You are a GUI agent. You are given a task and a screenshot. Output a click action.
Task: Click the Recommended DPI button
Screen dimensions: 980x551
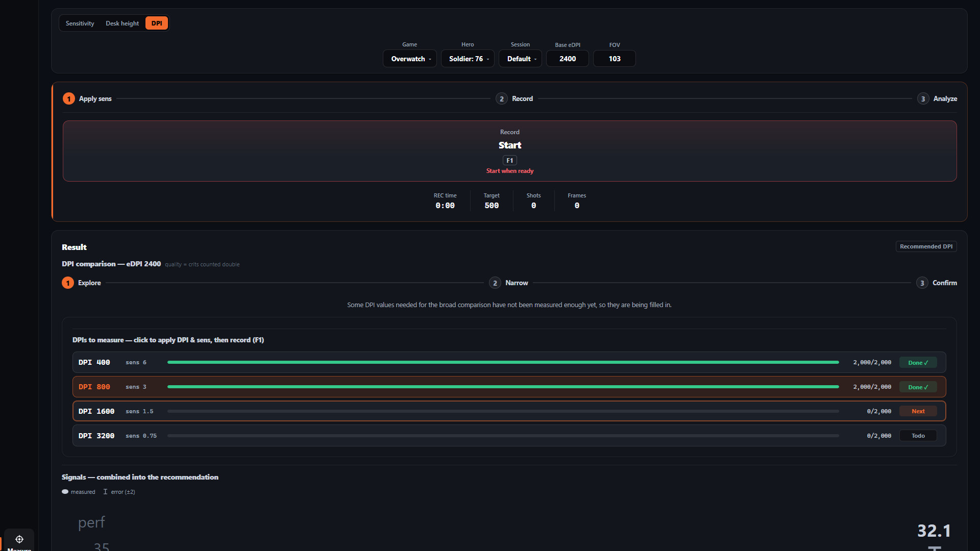926,246
